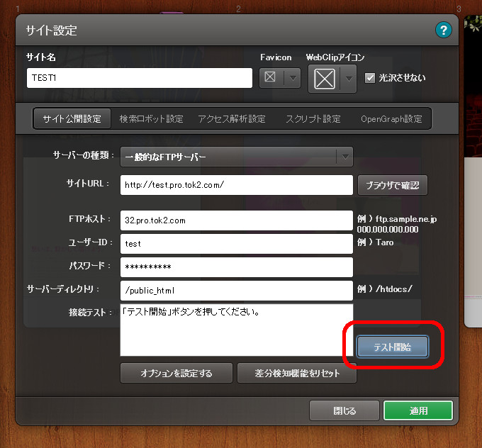Screen dimensions: 482x448
Task: Open the サーバーの種類 dropdown
Action: [237, 157]
